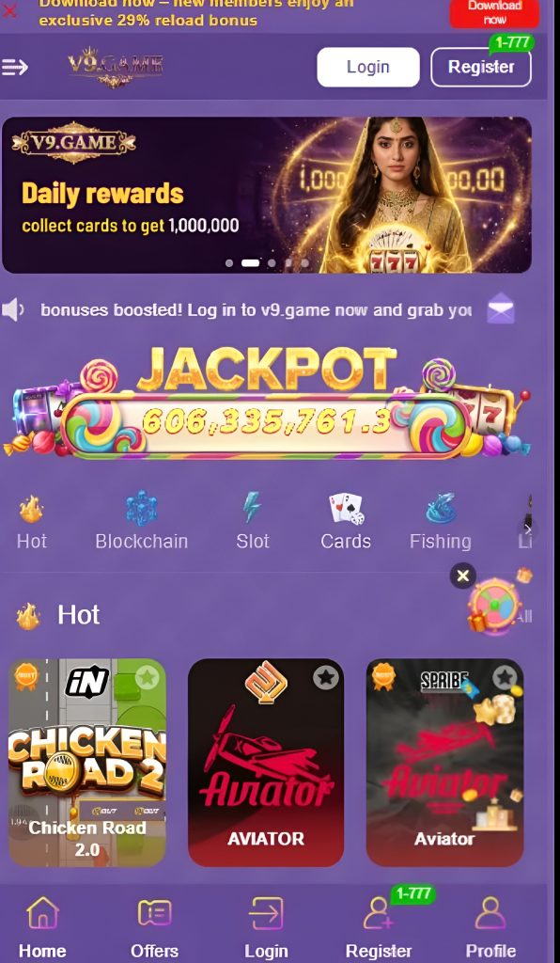Expand category list with right chevron arrow

(528, 529)
